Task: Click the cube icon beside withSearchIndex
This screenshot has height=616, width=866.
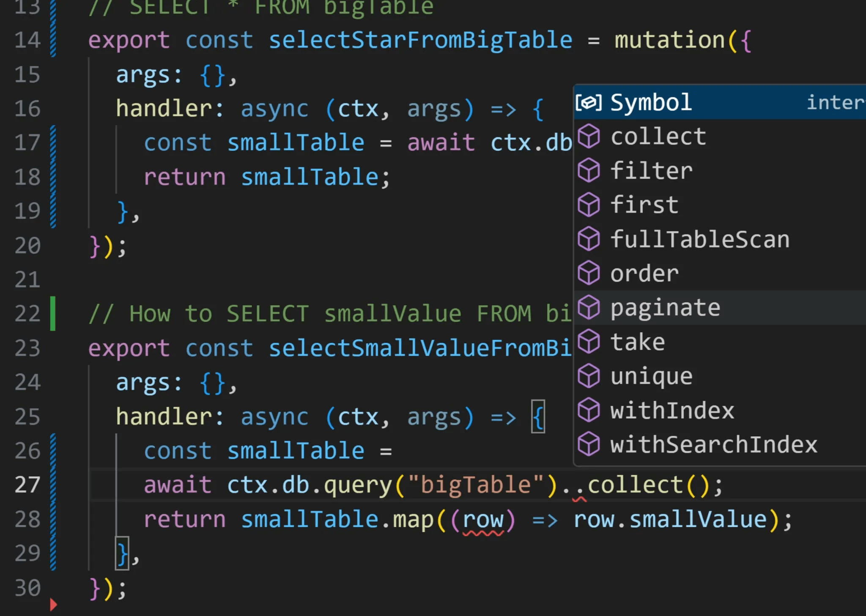Action: click(589, 445)
